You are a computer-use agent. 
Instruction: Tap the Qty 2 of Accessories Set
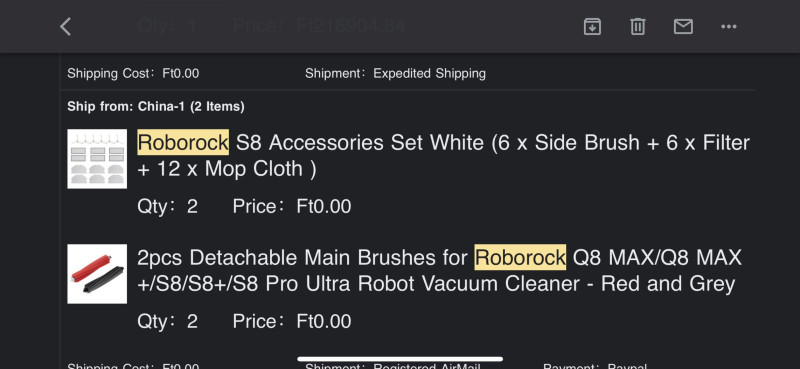167,207
